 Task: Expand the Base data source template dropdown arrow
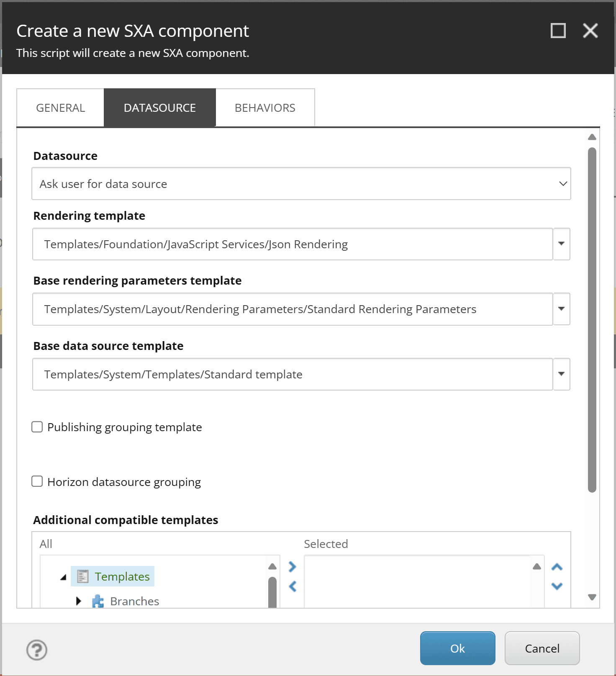point(562,374)
